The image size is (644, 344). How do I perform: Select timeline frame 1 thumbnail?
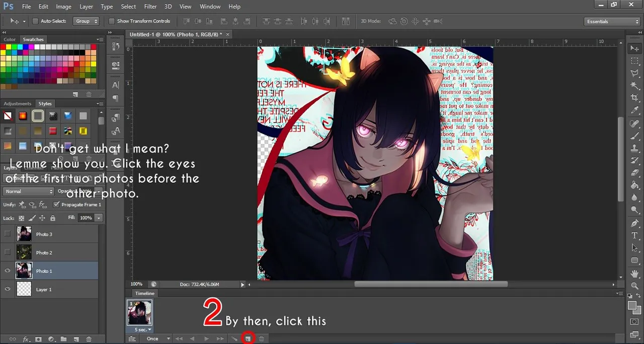coord(140,313)
